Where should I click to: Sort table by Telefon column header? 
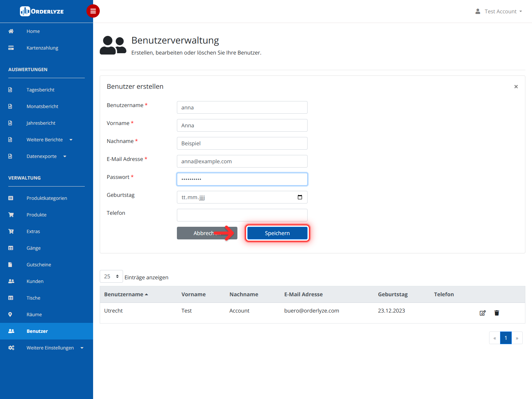[x=444, y=294]
